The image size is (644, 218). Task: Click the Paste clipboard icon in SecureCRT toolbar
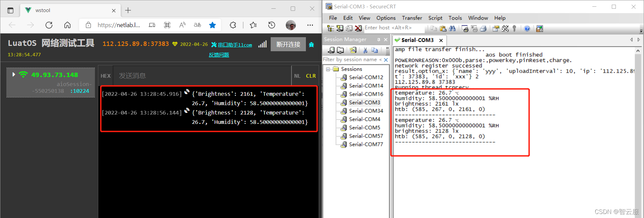(x=443, y=28)
